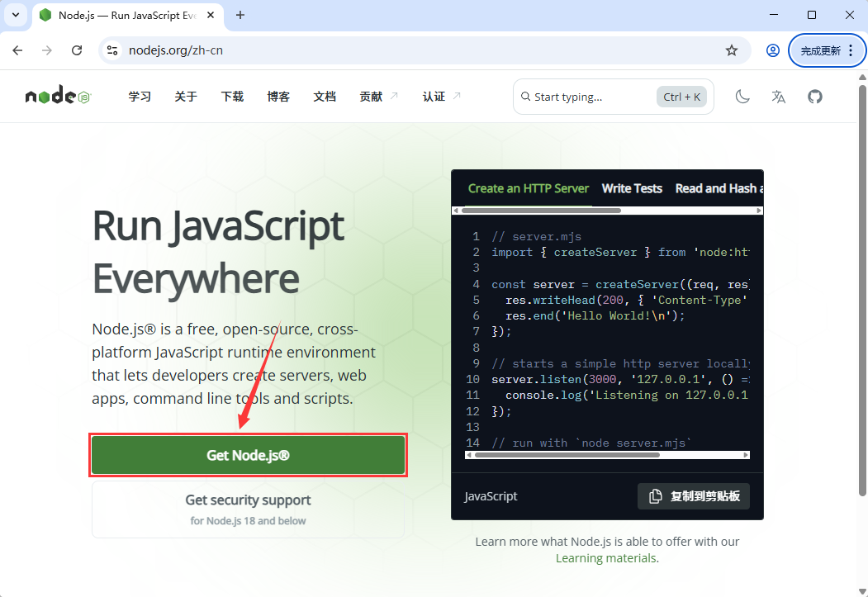Open a new browser tab
868x597 pixels.
tap(240, 15)
